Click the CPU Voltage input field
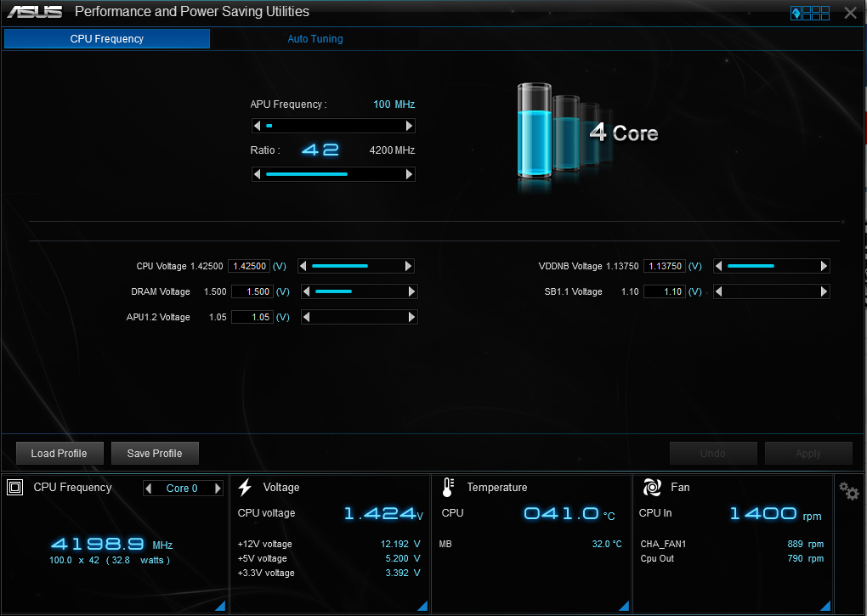867x616 pixels. click(249, 266)
